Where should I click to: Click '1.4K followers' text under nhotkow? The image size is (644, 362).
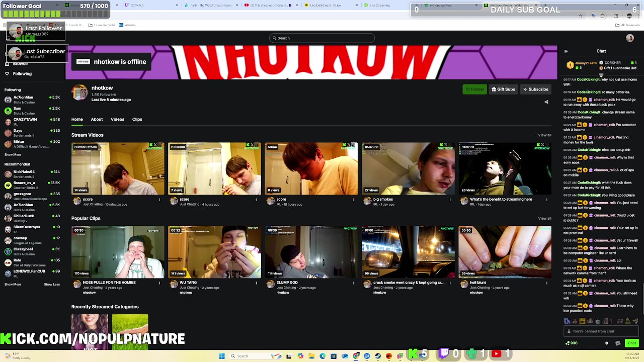104,95
